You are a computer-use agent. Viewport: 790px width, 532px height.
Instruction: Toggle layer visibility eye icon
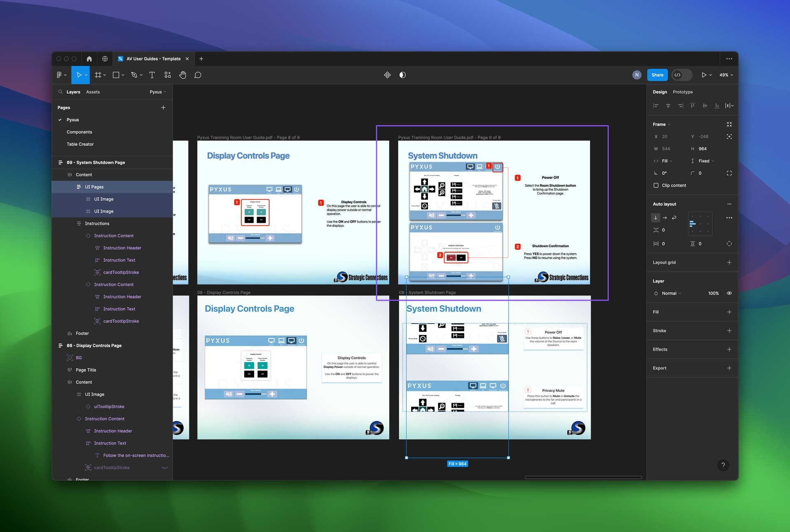(729, 293)
